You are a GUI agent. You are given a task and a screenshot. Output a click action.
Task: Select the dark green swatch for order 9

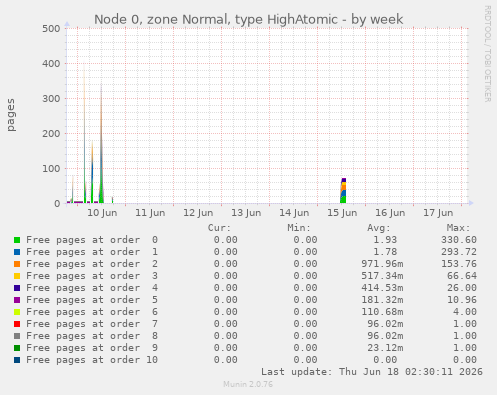click(x=17, y=348)
